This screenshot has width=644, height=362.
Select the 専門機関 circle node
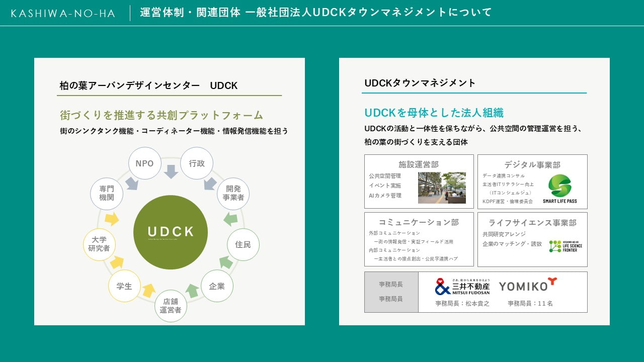(x=107, y=194)
